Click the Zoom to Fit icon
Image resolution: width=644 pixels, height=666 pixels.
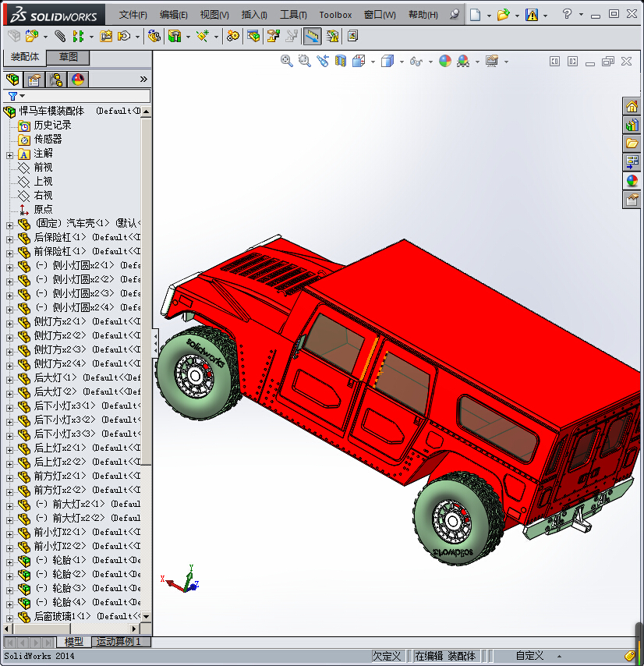pyautogui.click(x=287, y=61)
